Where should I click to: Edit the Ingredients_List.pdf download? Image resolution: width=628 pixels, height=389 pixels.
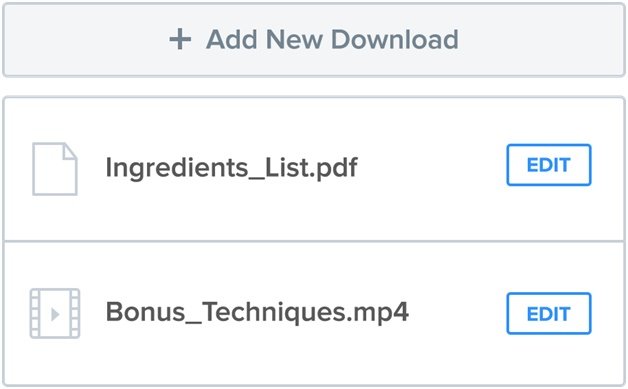549,165
